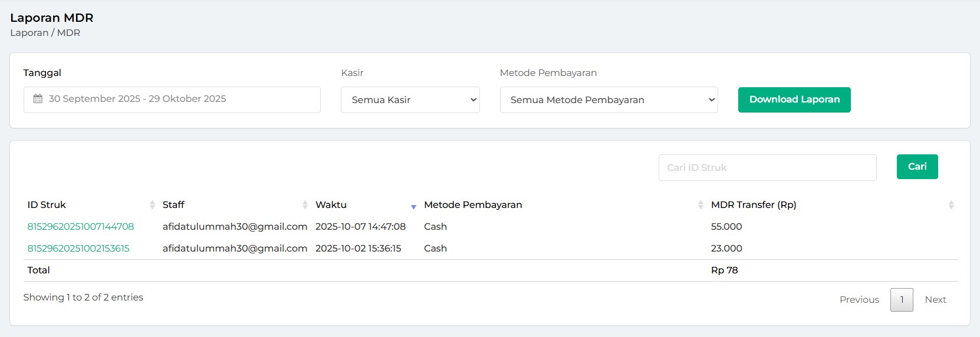Image resolution: width=980 pixels, height=337 pixels.
Task: Focus the Cari ID Struk search box
Action: 767,168
